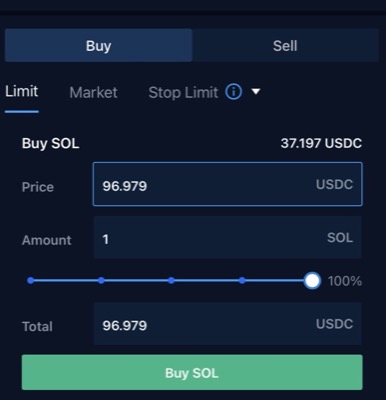386x400 pixels.
Task: Switch to the Sell tab
Action: tap(285, 45)
